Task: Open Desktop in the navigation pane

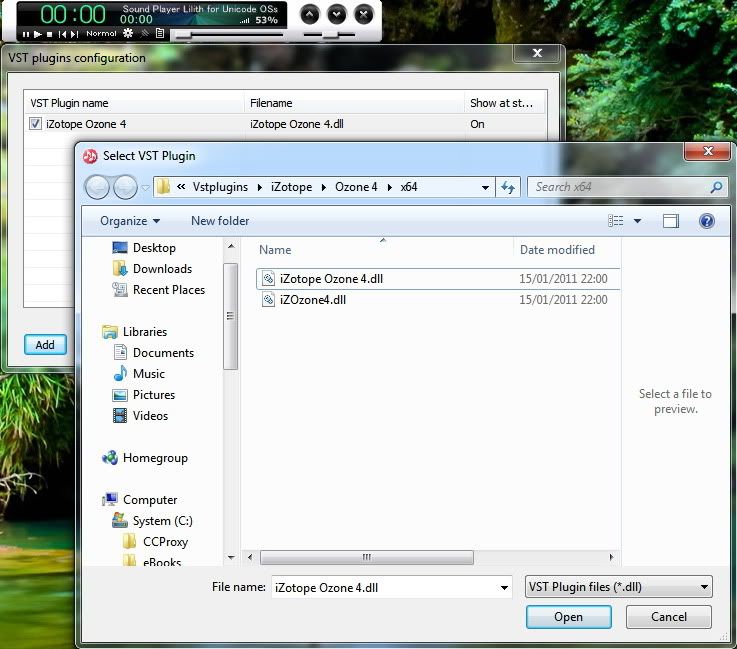Action: click(145, 248)
